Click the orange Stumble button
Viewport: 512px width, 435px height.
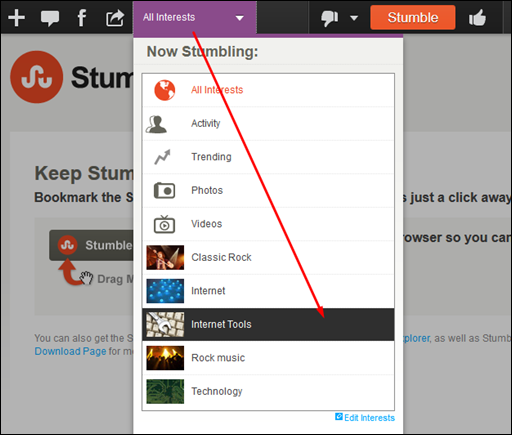[x=413, y=17]
